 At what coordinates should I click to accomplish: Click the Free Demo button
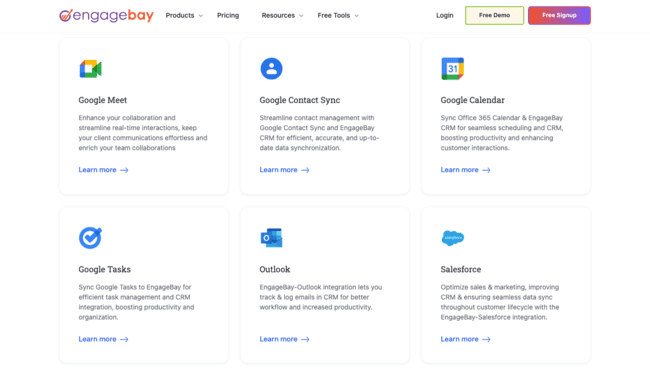click(494, 15)
